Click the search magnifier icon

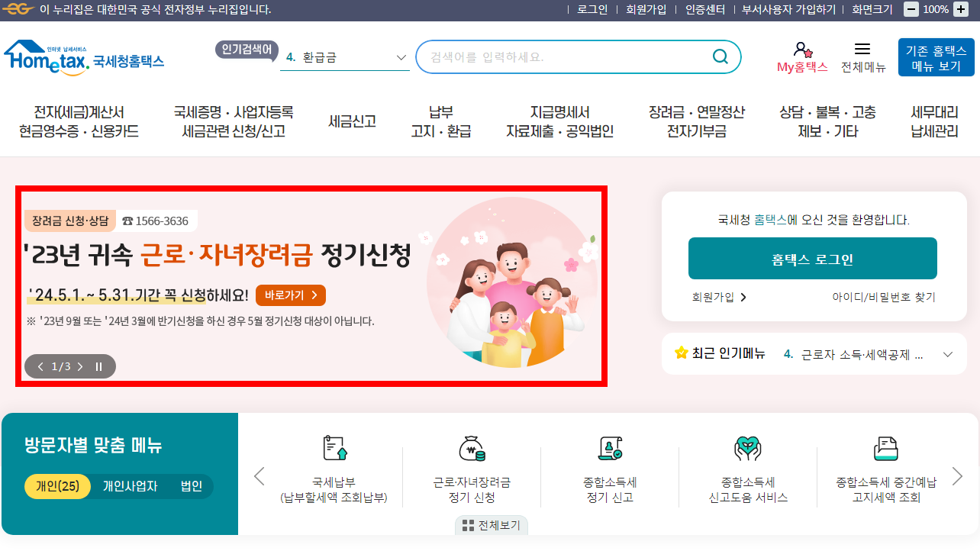click(720, 56)
